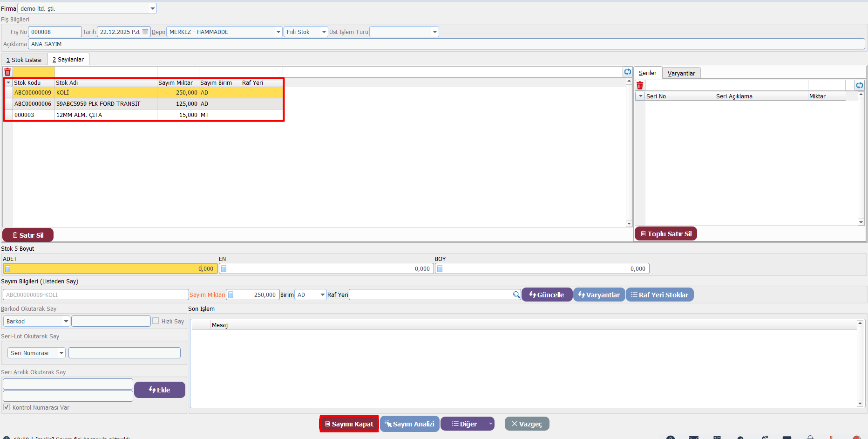Open the Üst İşlem Türü dropdown
868x439 pixels.
[x=434, y=32]
